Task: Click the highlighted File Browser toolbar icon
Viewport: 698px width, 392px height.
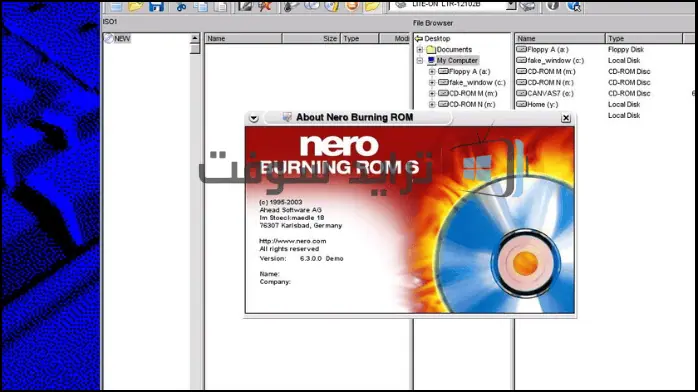Action: pyautogui.click(x=372, y=6)
